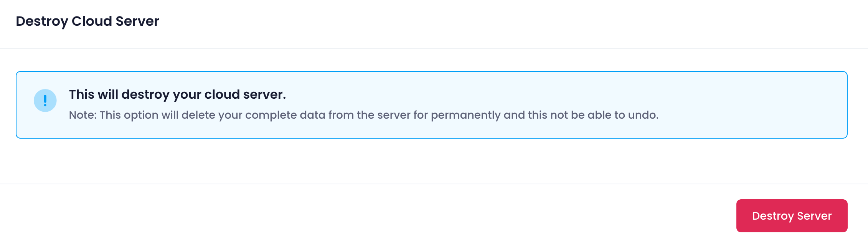The width and height of the screenshot is (868, 245).
Task: Click the blue exclamation alert icon
Action: [x=45, y=101]
